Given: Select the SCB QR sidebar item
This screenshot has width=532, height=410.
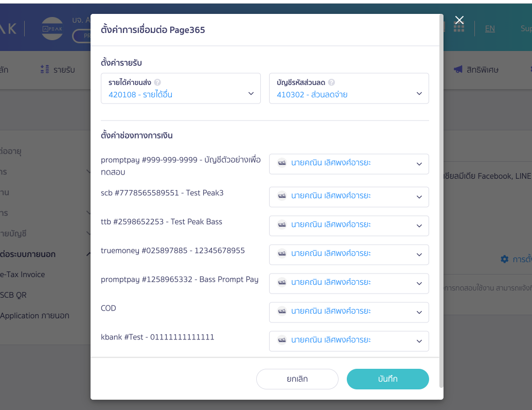Looking at the screenshot, I should point(13,295).
